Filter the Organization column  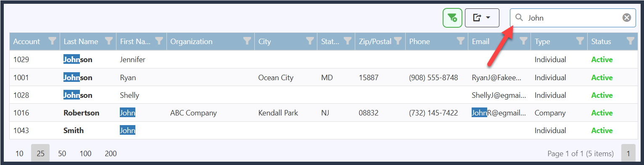[x=247, y=41]
